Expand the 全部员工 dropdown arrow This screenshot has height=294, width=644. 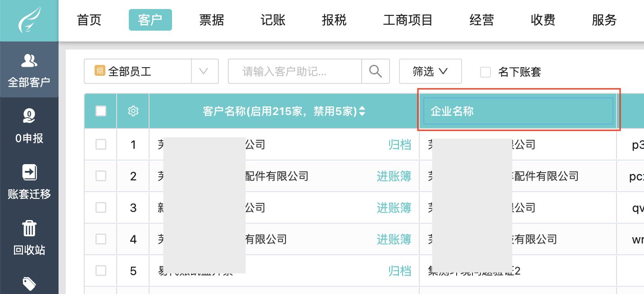pos(204,71)
